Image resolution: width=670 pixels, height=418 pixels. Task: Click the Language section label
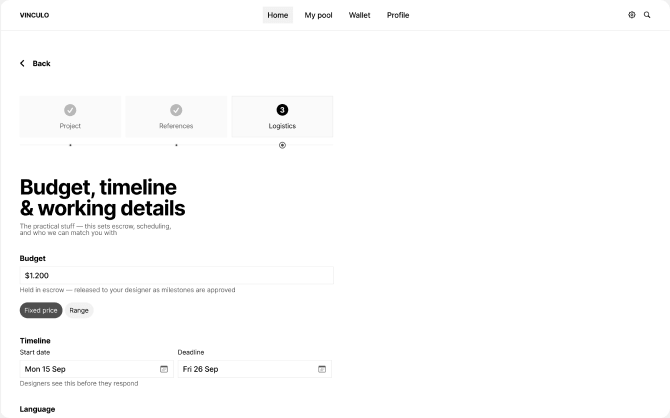37,409
